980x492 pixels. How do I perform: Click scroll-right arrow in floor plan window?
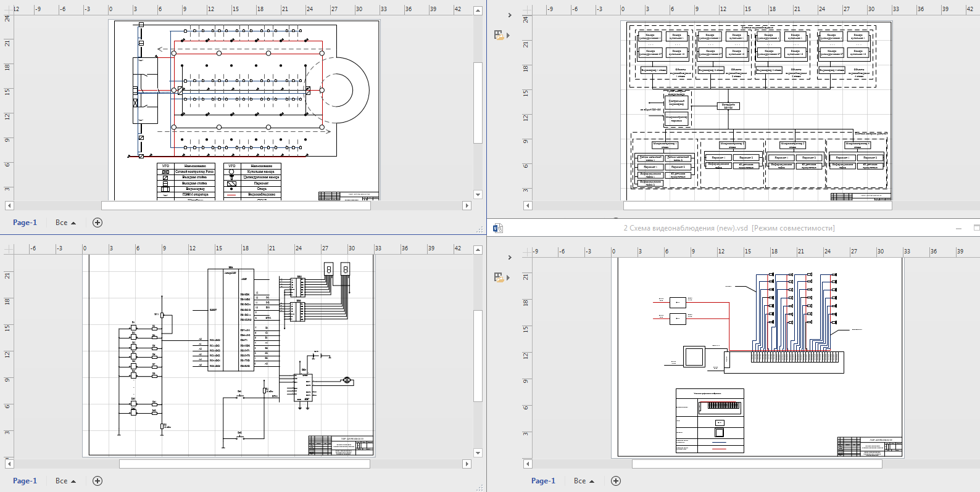pyautogui.click(x=467, y=206)
